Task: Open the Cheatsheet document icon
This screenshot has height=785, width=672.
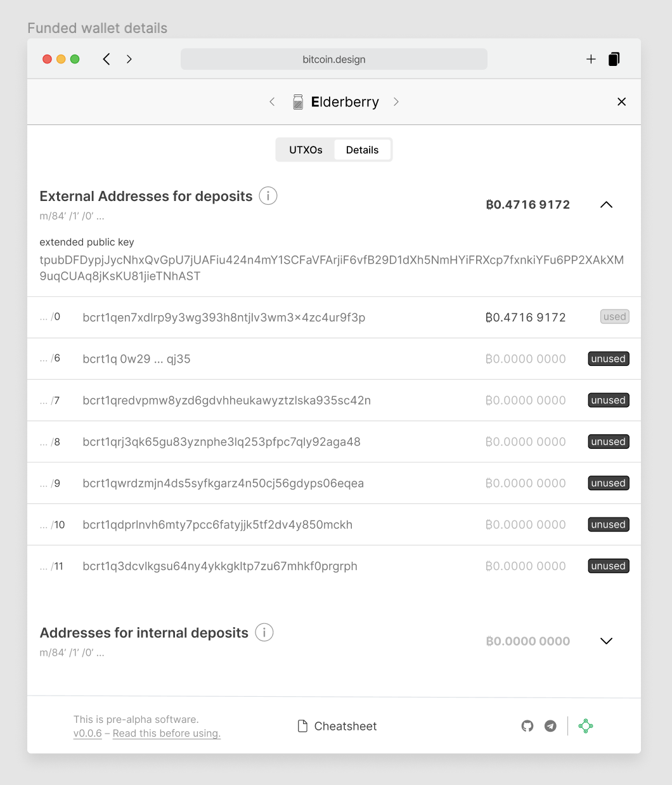Action: point(302,726)
